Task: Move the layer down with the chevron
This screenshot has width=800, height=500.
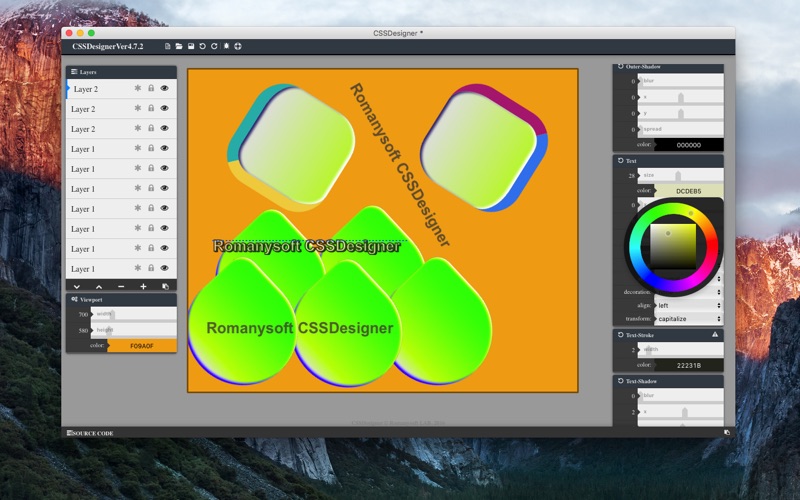Action: pos(77,287)
